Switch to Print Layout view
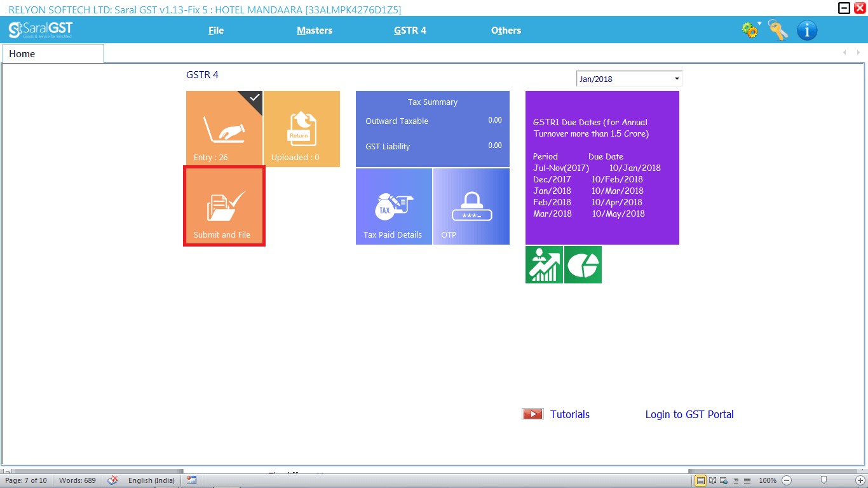The width and height of the screenshot is (868, 488). tap(700, 480)
